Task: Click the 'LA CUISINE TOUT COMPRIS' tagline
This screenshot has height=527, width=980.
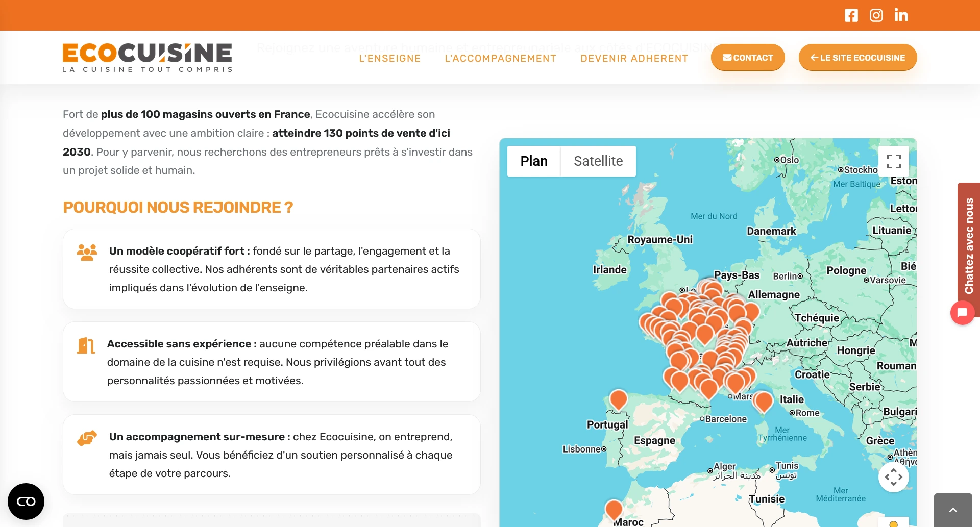Action: [147, 69]
